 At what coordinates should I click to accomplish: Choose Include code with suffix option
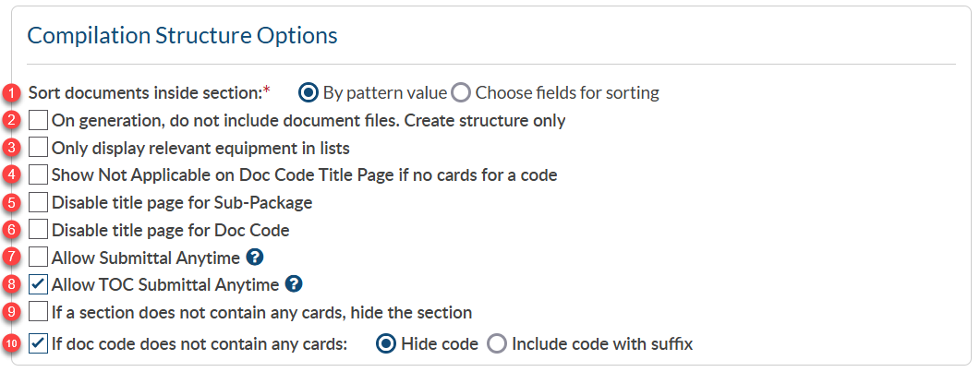[x=497, y=344]
